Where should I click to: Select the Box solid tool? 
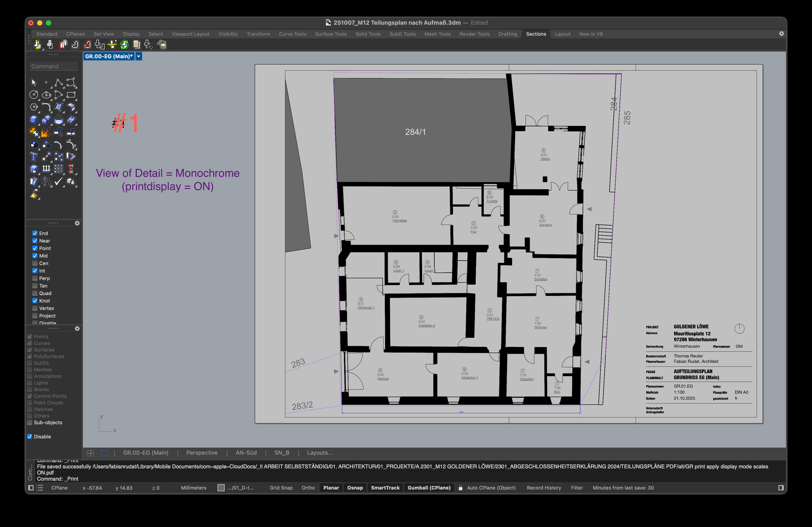coord(34,120)
